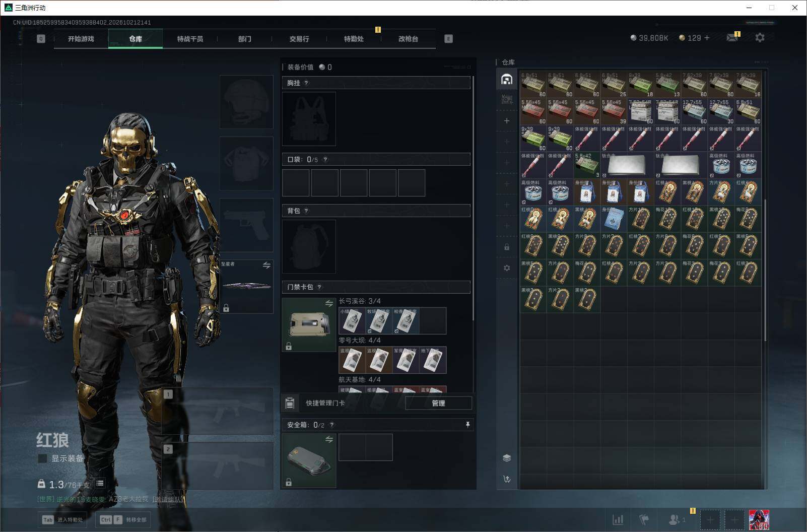The width and height of the screenshot is (807, 532).
Task: Select the empty helmet equipment slot
Action: pyautogui.click(x=246, y=102)
